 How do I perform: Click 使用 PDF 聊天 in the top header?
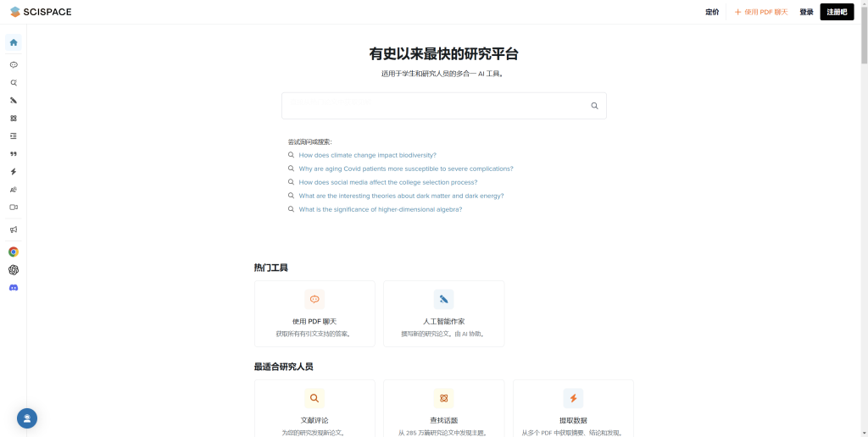pyautogui.click(x=760, y=12)
